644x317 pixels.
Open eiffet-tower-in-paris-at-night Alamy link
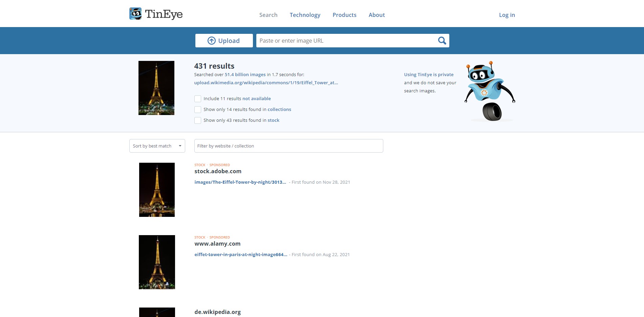pos(241,254)
